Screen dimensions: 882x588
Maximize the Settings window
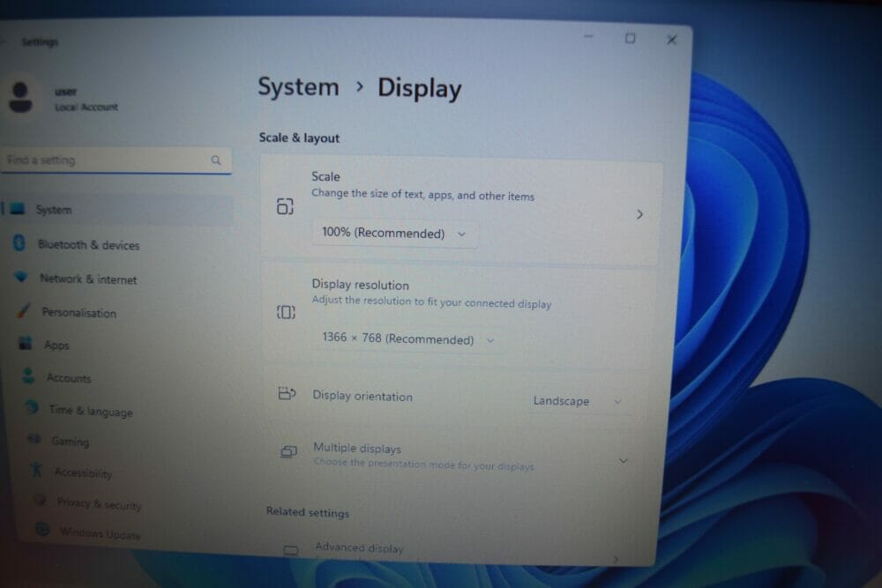(x=630, y=38)
